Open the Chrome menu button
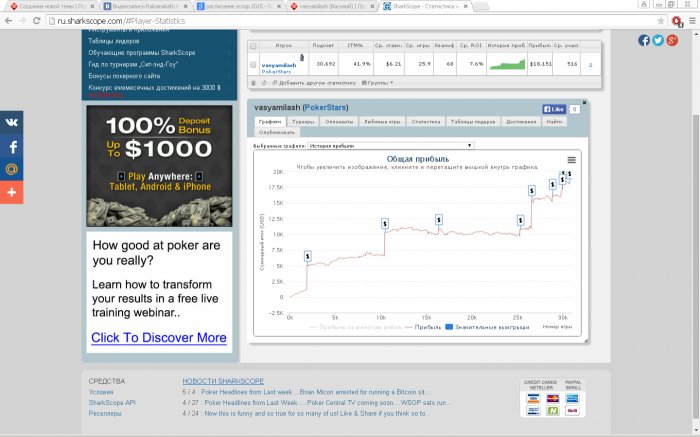This screenshot has width=700, height=437. [x=692, y=21]
